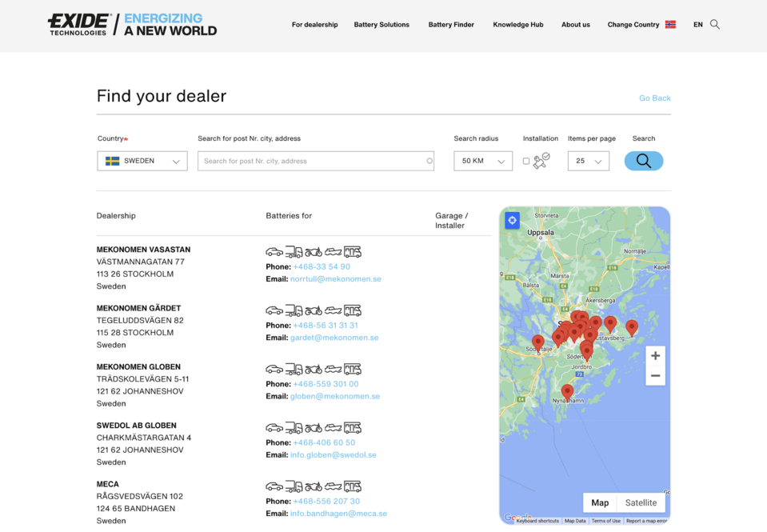Click motorhome icon for Mekonomen Vasastan
The height and width of the screenshot is (532, 767).
pyautogui.click(x=352, y=252)
